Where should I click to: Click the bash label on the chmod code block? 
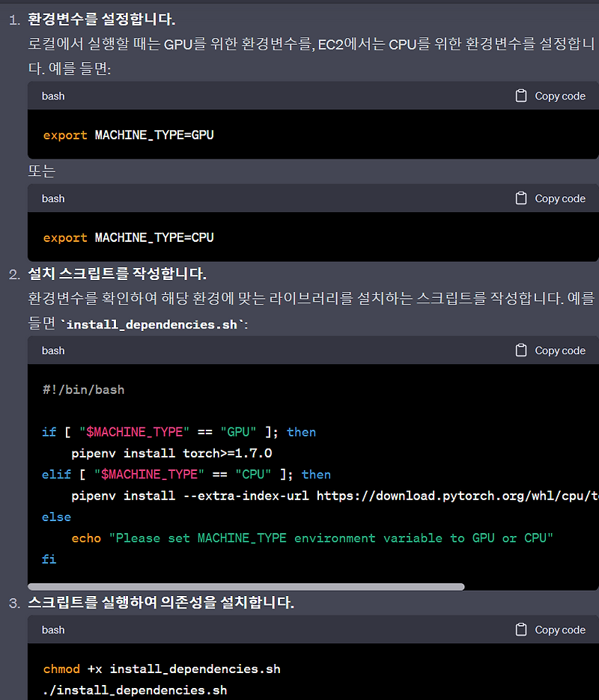[x=52, y=630]
